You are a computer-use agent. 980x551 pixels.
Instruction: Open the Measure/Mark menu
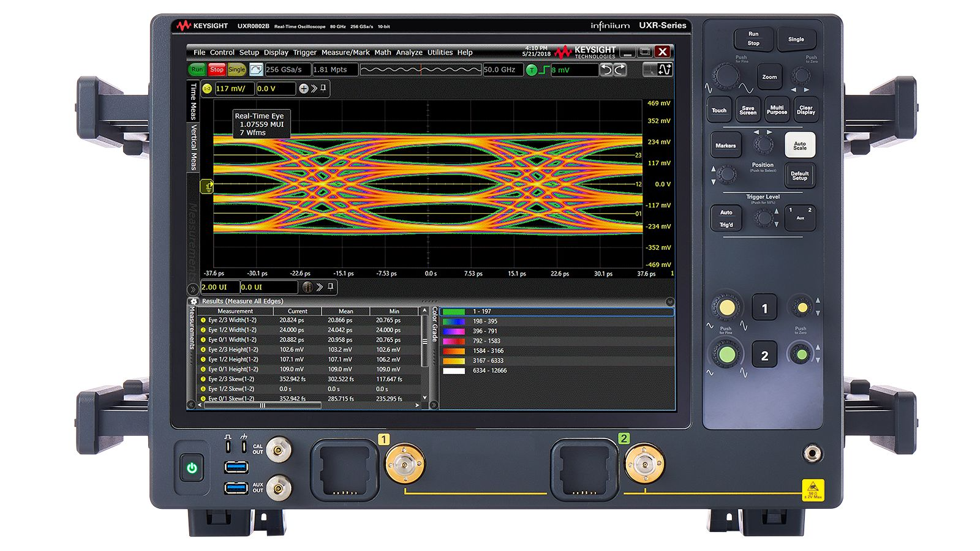(x=345, y=53)
